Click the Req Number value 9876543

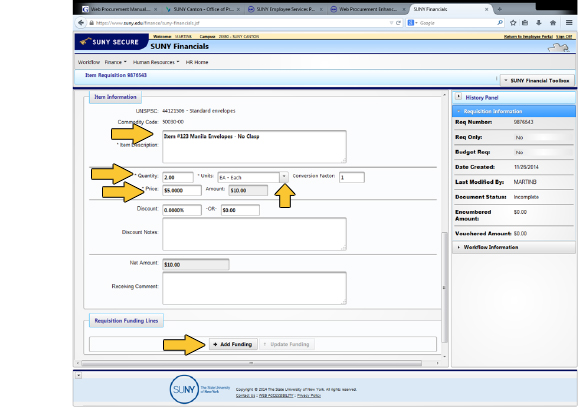click(x=523, y=122)
